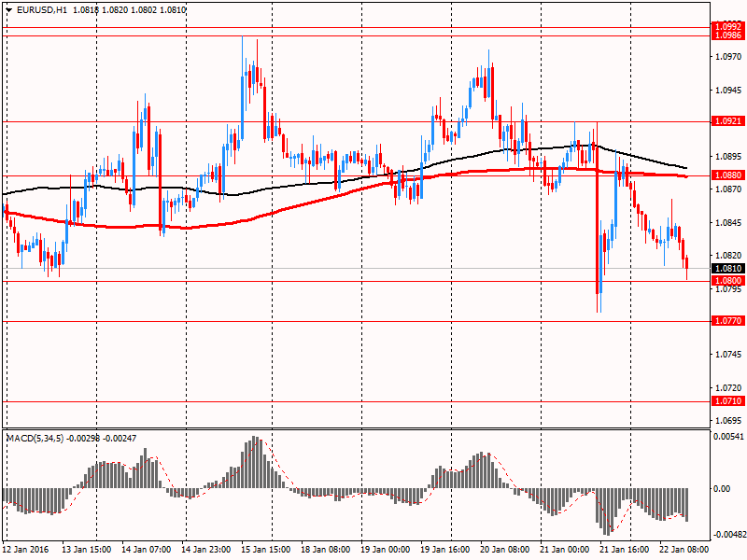Click the gray 1.0810 current price tag
The image size is (747, 560).
727,268
